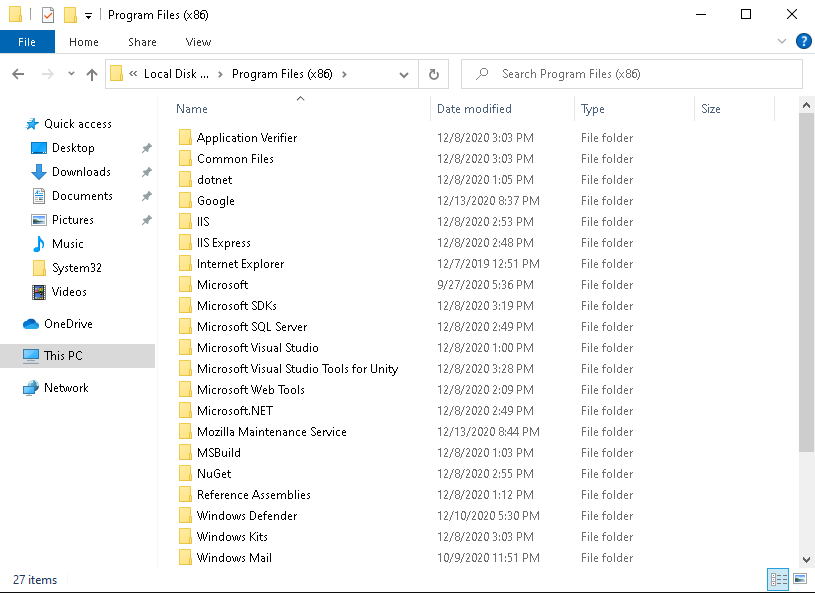Select the Microsoft SQL Server folder icon
815x593 pixels.
point(185,326)
